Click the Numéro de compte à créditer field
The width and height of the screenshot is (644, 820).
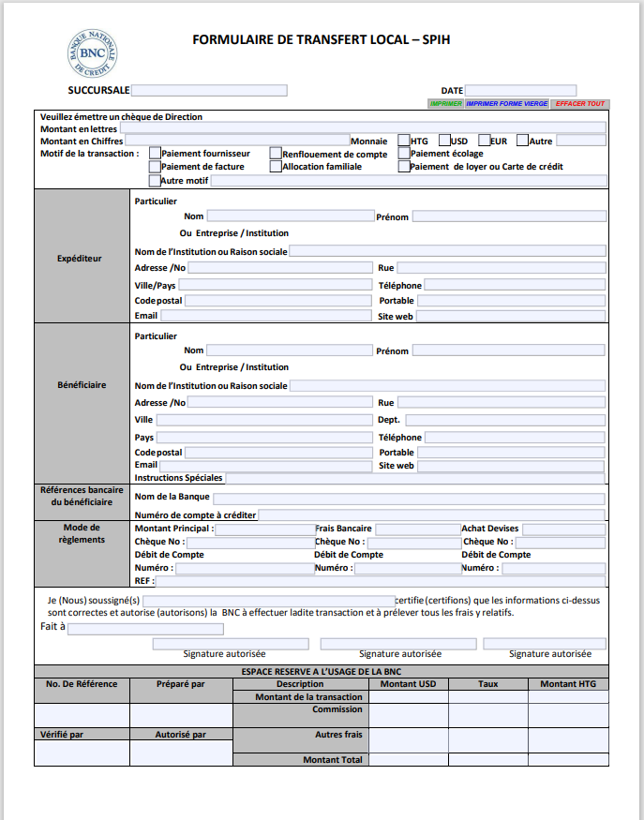(x=431, y=515)
